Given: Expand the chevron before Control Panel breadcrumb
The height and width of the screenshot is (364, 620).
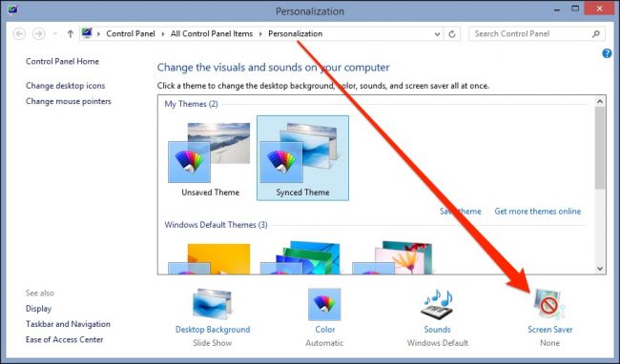Looking at the screenshot, I should tap(98, 34).
